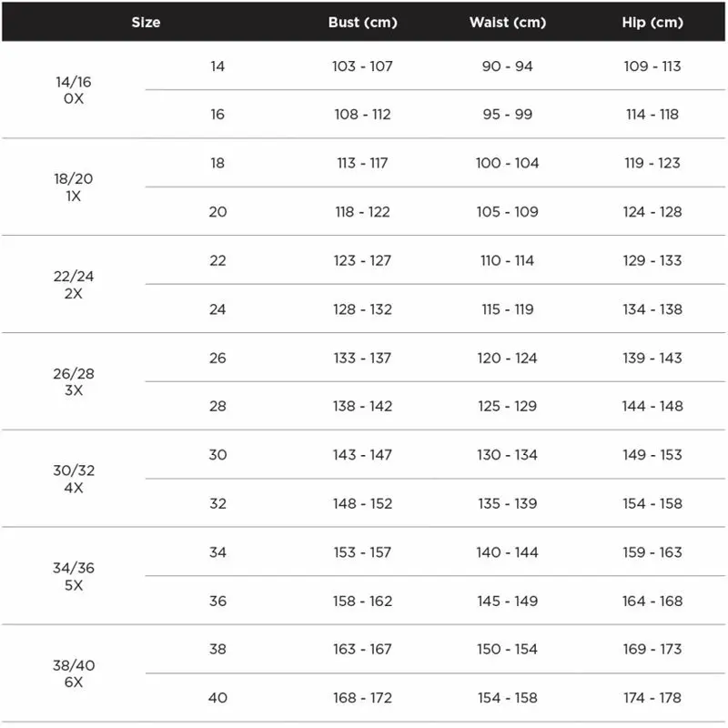Click hip range 144 - 148

[x=652, y=406]
